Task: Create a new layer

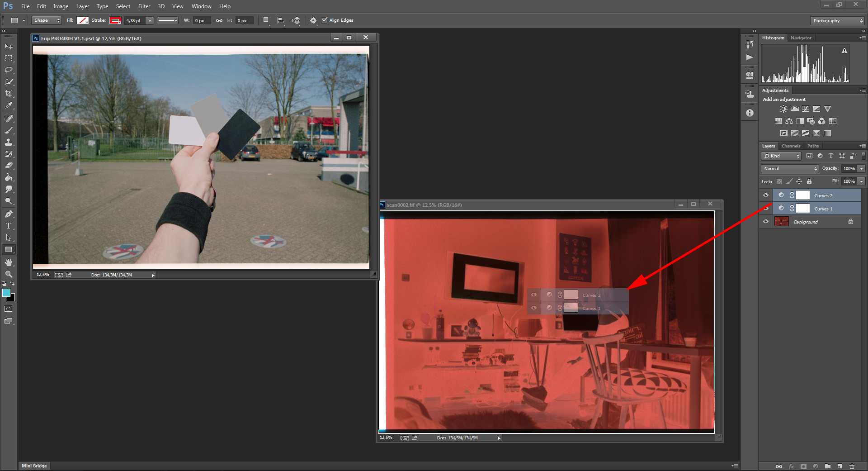Action: click(839, 466)
